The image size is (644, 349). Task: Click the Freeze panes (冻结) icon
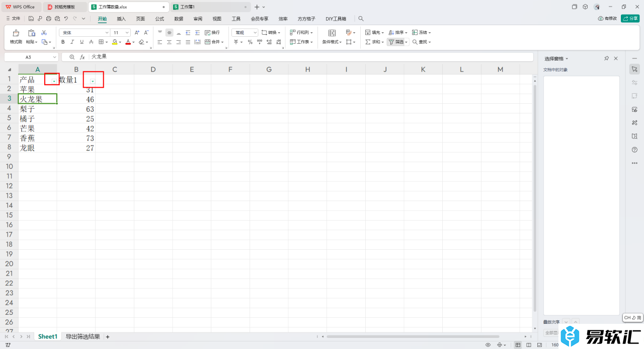click(x=416, y=32)
